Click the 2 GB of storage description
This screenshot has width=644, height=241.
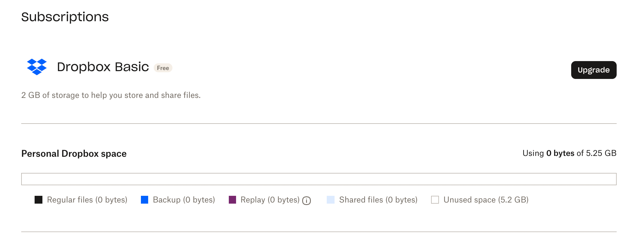(x=111, y=95)
